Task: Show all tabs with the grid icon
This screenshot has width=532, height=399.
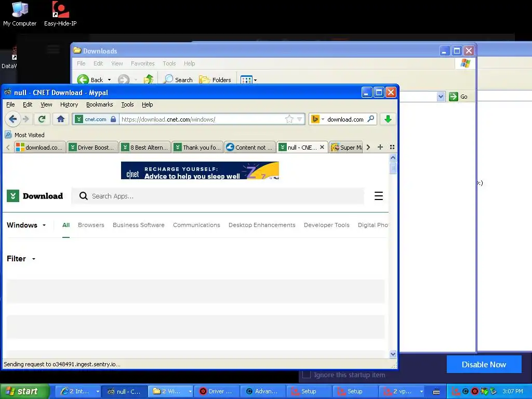Action: click(x=392, y=147)
